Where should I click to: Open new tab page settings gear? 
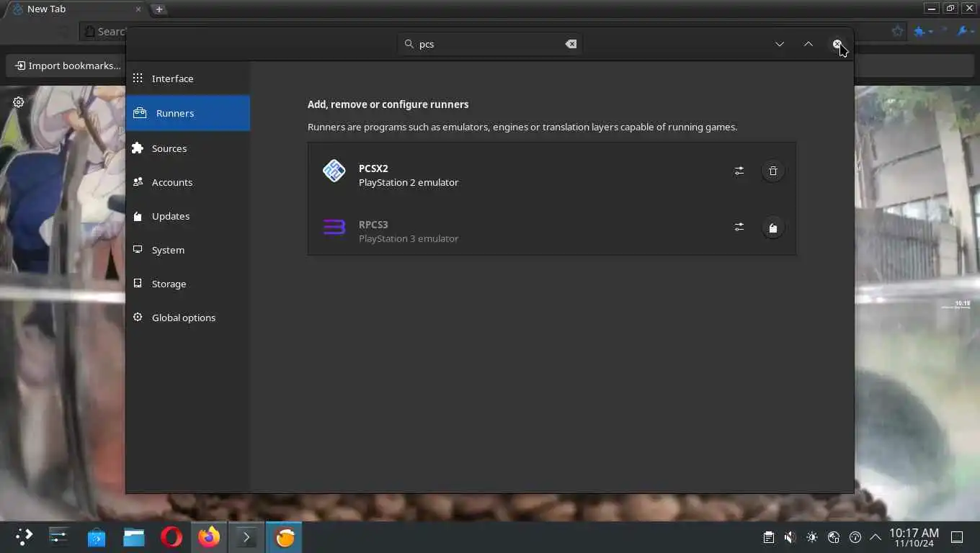click(18, 102)
